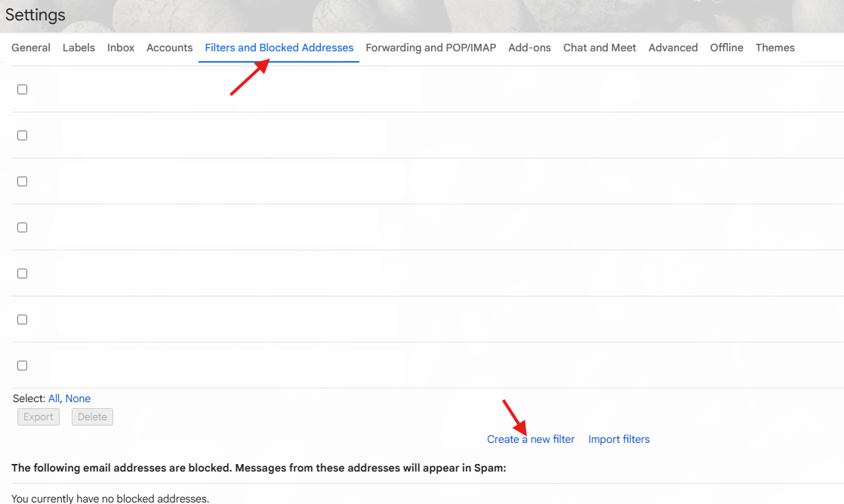Screen dimensions: 844x504
Task: Open Forwarding and POP/IMAP tab
Action: (430, 48)
